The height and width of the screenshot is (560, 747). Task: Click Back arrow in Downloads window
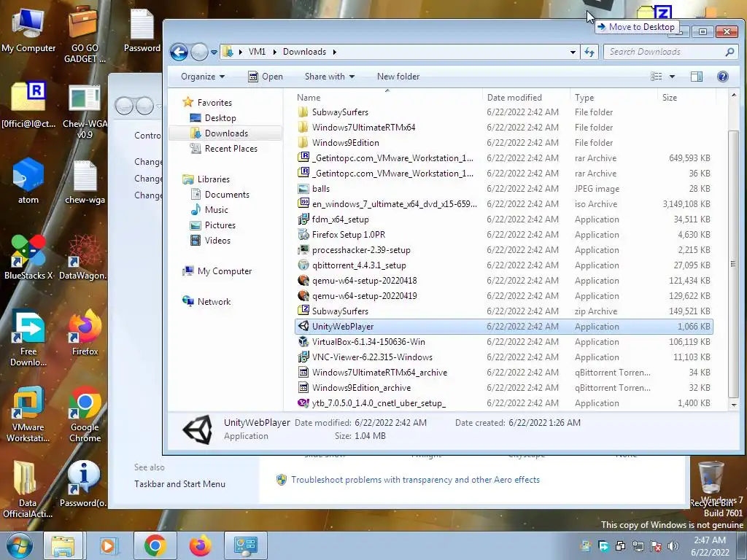(x=179, y=52)
